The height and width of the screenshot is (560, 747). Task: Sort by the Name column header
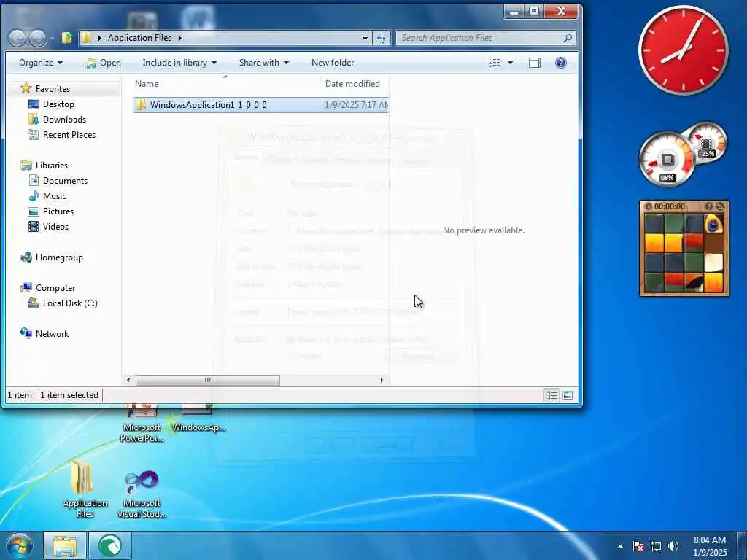pyautogui.click(x=146, y=84)
